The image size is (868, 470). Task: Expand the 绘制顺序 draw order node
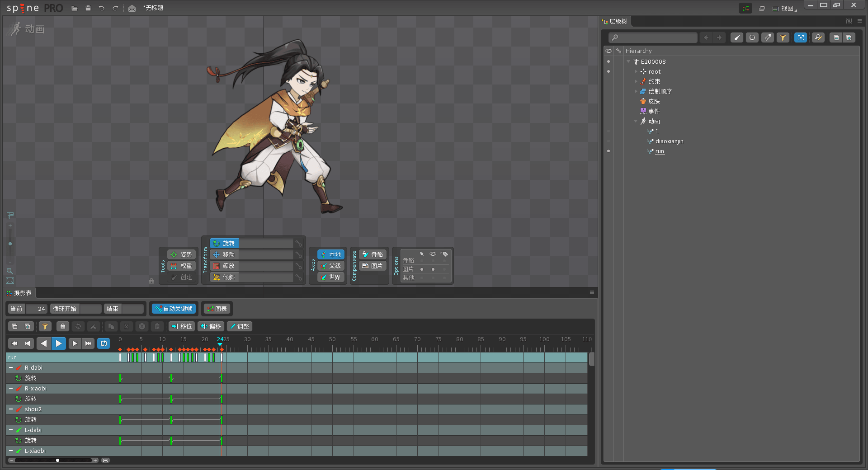tap(636, 91)
